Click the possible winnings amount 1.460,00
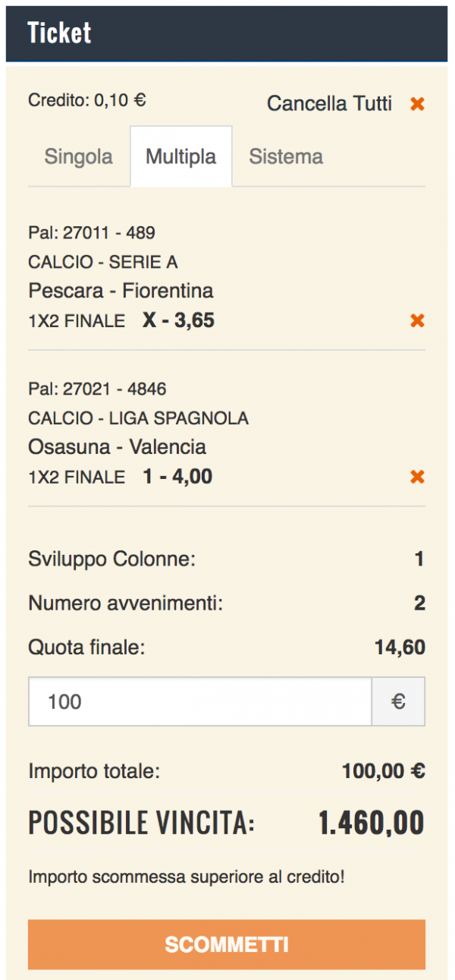The image size is (455, 980). pyautogui.click(x=371, y=823)
